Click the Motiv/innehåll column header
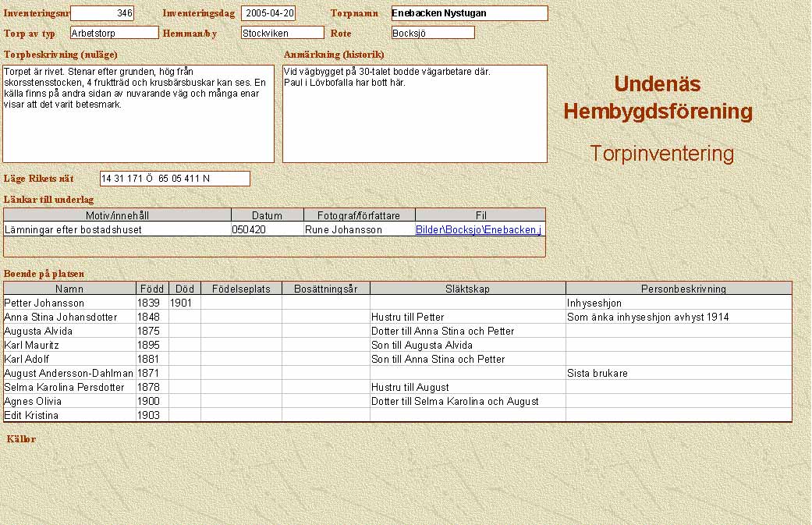This screenshot has height=525, width=812. coord(117,215)
